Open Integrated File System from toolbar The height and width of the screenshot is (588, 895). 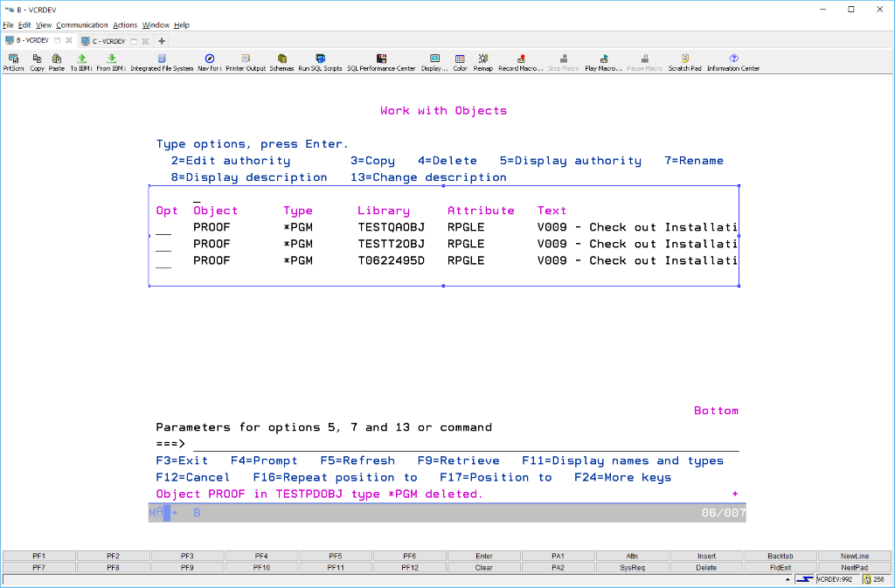click(x=162, y=62)
